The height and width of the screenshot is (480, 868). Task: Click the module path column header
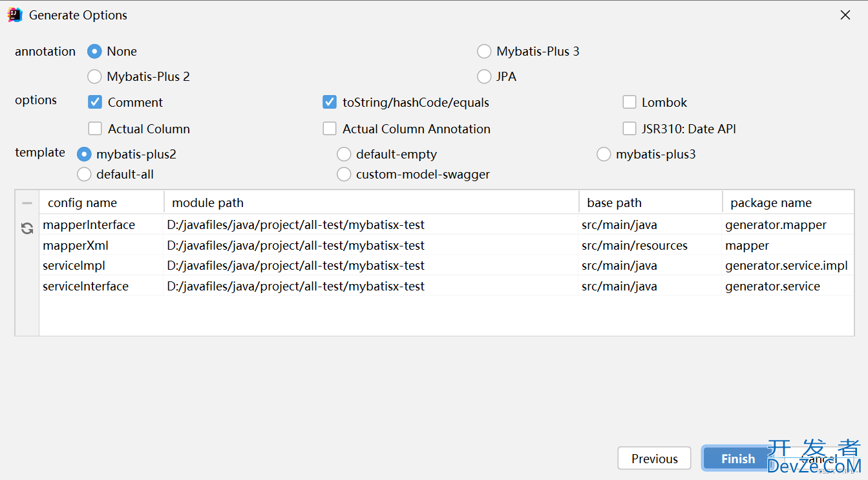click(x=372, y=202)
